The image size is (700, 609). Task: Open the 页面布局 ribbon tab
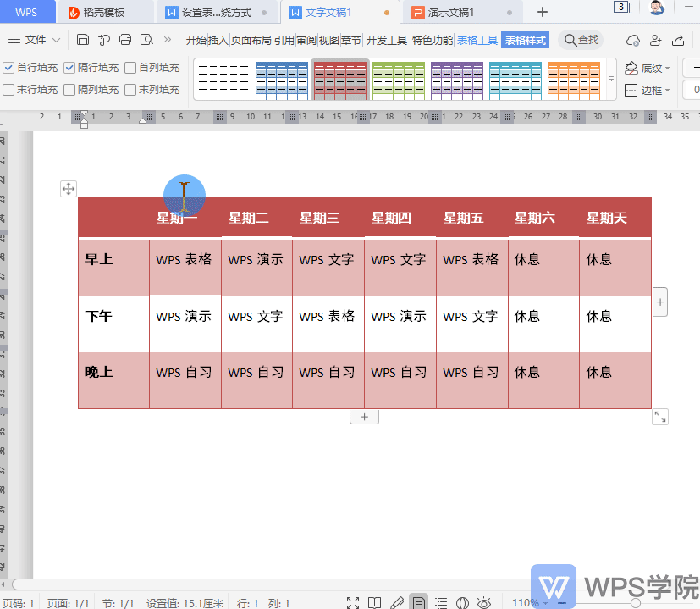coord(251,40)
